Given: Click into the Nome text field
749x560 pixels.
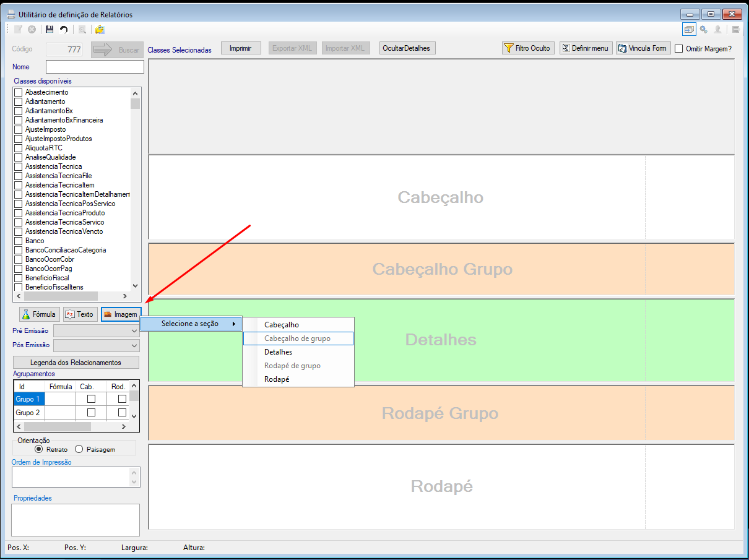Looking at the screenshot, I should click(x=95, y=67).
